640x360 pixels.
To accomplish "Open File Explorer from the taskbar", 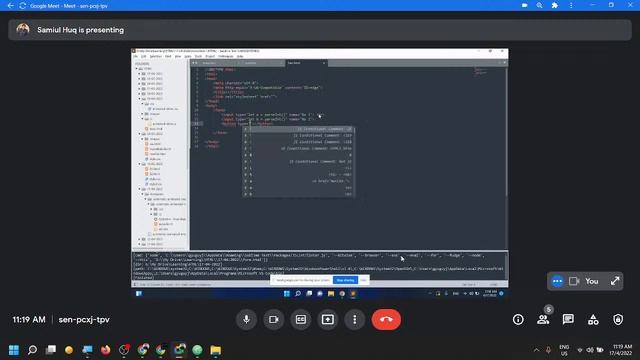I will [216, 350].
